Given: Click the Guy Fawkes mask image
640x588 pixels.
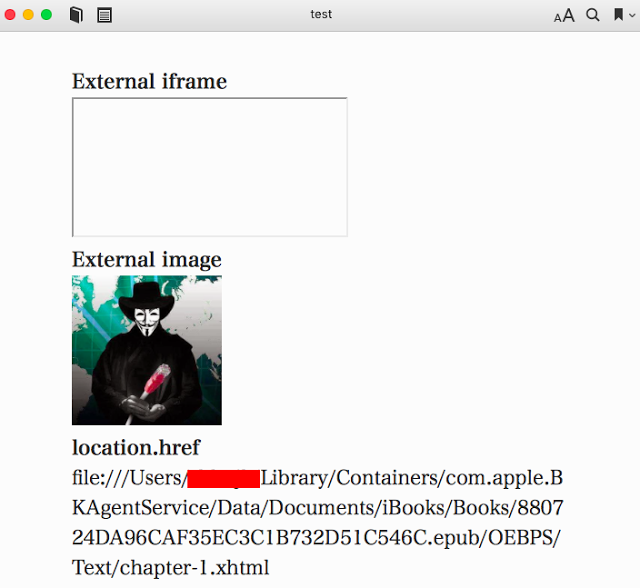Looking at the screenshot, I should tap(147, 350).
